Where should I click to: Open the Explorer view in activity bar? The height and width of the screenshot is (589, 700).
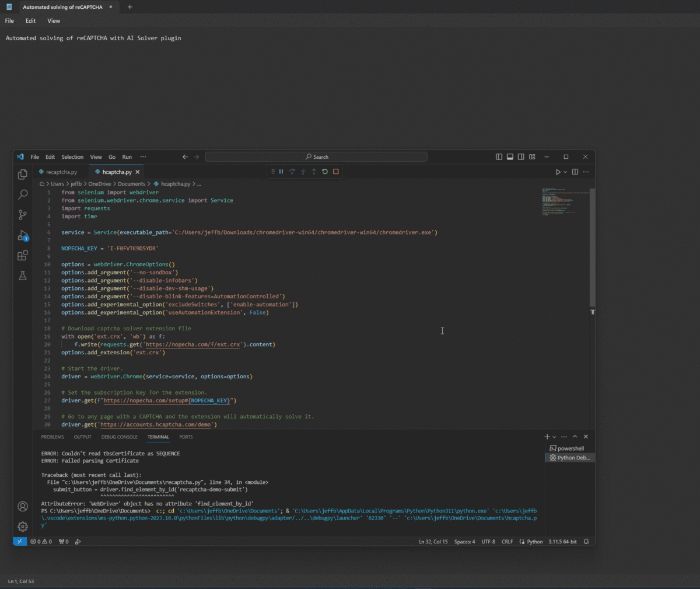(x=23, y=175)
